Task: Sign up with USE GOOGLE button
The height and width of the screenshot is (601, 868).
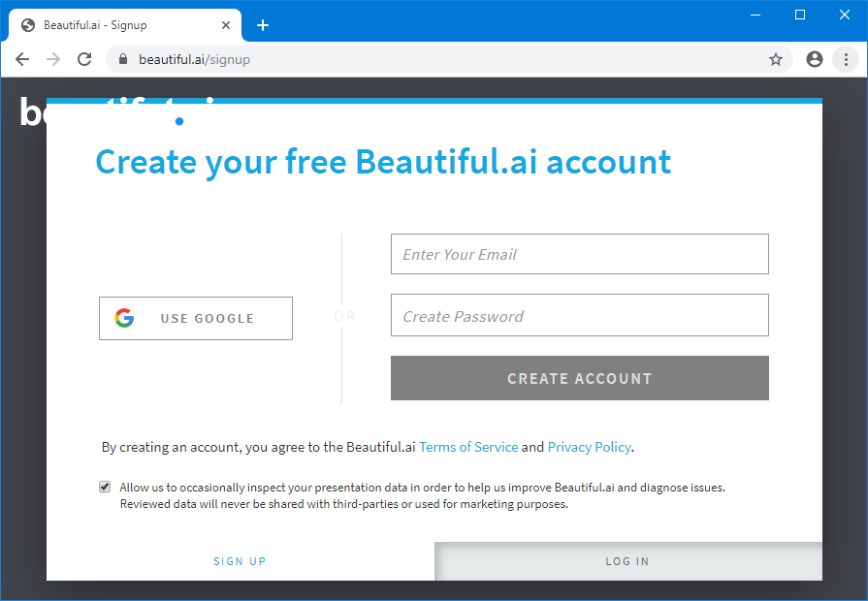Action: pos(196,318)
